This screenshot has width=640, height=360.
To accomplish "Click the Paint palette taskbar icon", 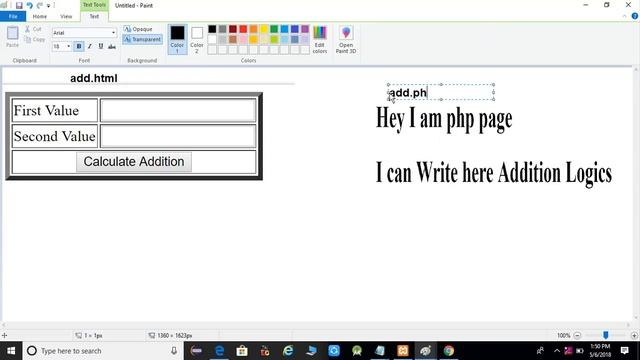I will pos(426,351).
